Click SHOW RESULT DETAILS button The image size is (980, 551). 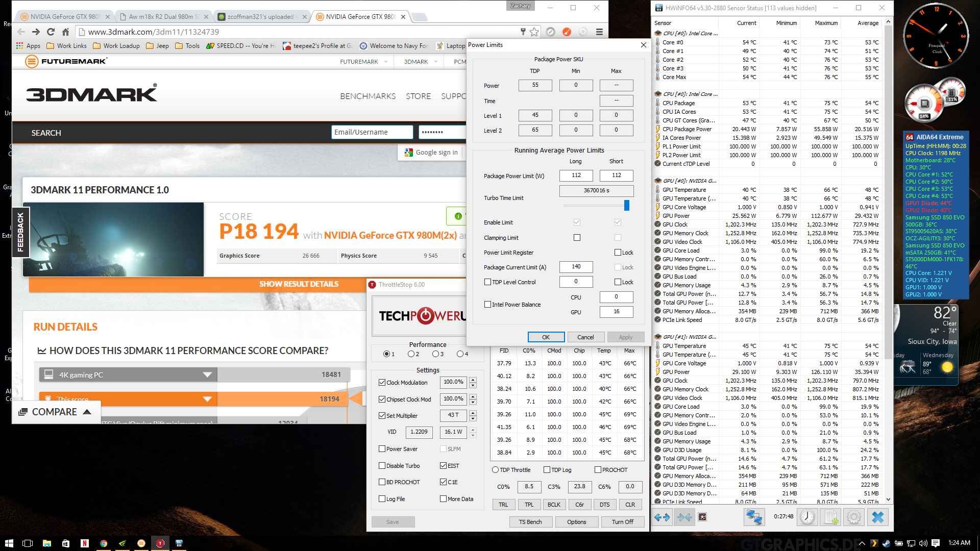[299, 284]
